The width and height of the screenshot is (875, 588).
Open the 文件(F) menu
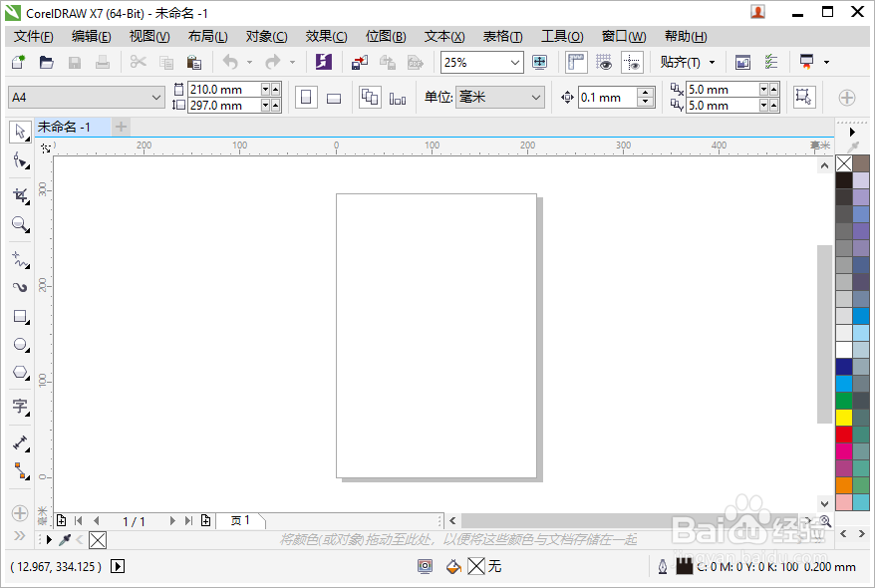tap(34, 36)
